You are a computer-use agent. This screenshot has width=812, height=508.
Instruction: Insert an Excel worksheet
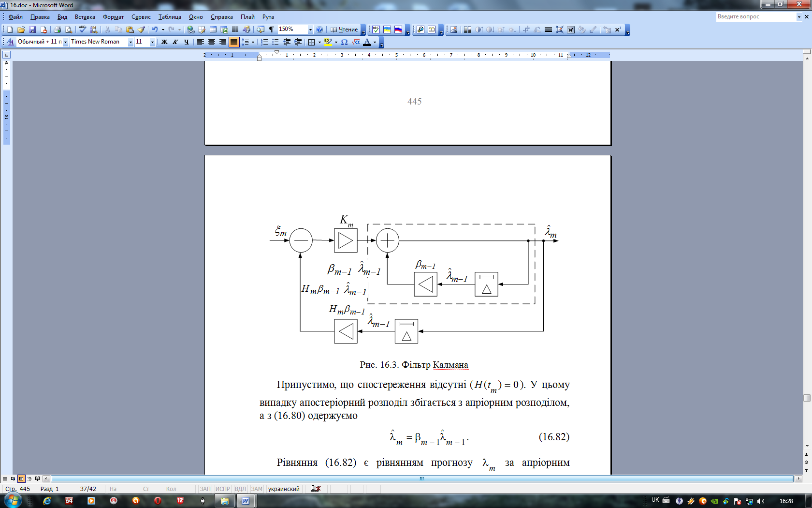tap(224, 30)
